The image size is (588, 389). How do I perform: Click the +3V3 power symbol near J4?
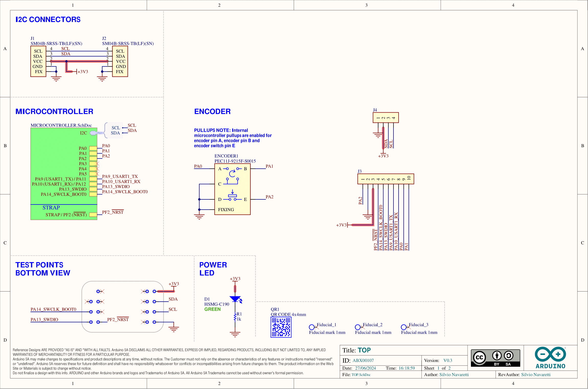(x=383, y=154)
